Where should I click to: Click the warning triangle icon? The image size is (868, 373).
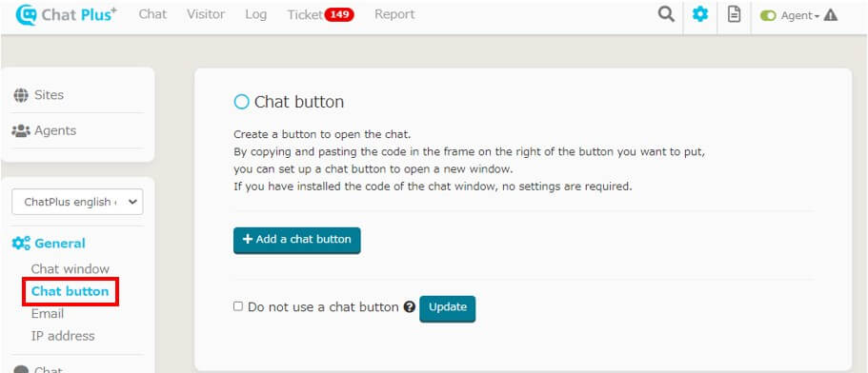click(x=830, y=15)
